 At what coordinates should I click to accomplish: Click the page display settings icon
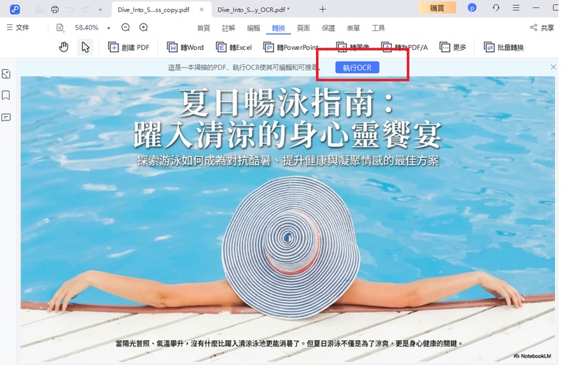[x=60, y=27]
